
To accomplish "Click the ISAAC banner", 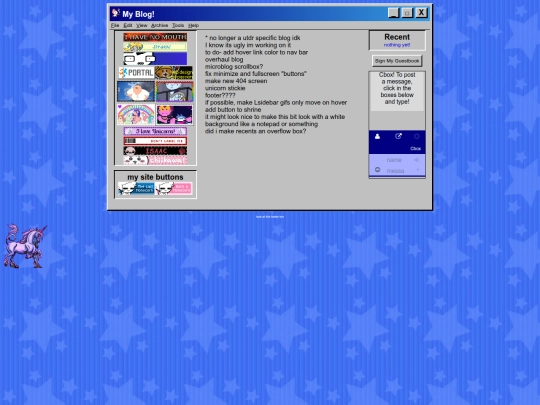I will [155, 151].
